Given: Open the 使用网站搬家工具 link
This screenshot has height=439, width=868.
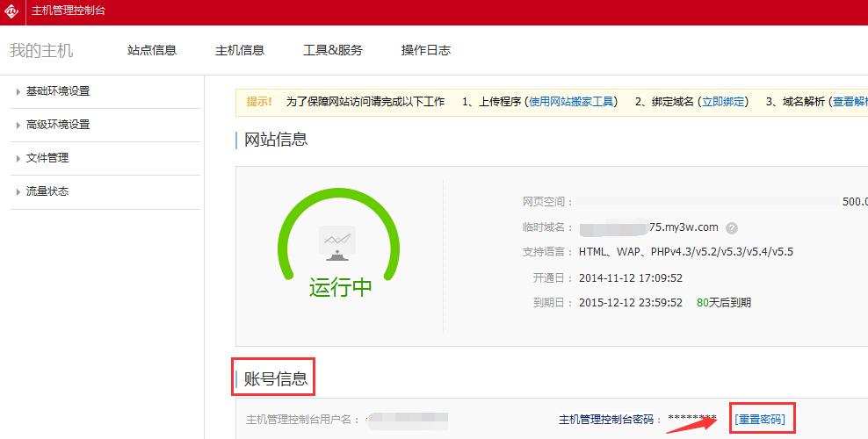Looking at the screenshot, I should coord(572,102).
